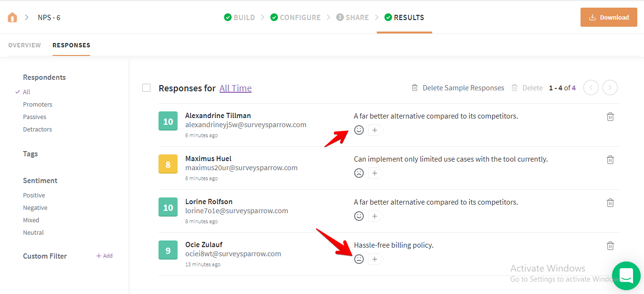Tick the select all responses checkbox
644x294 pixels.
pyautogui.click(x=147, y=88)
